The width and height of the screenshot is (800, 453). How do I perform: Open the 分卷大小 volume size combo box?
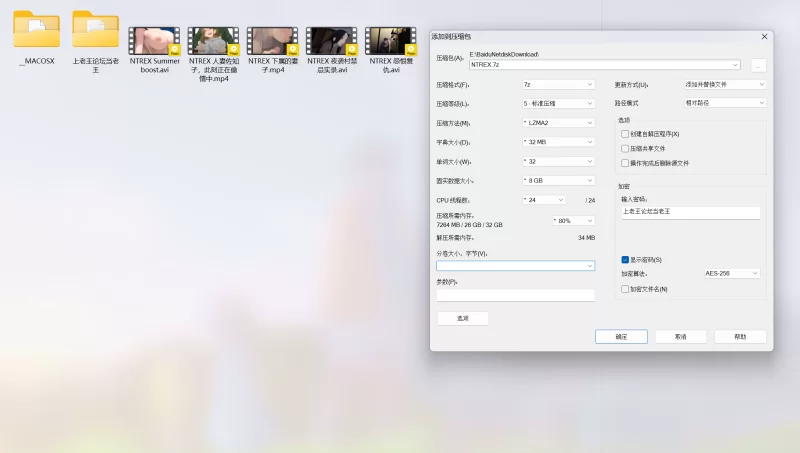tap(515, 266)
